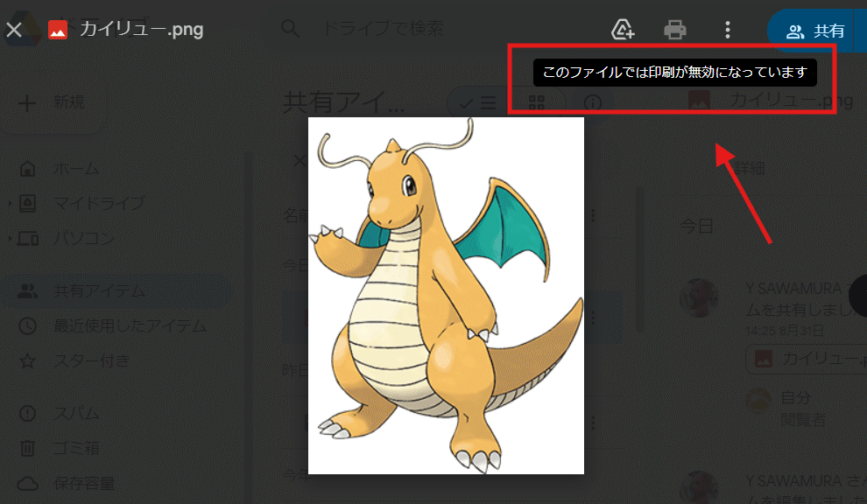
Task: Open スパム in the sidebar
Action: tap(76, 413)
